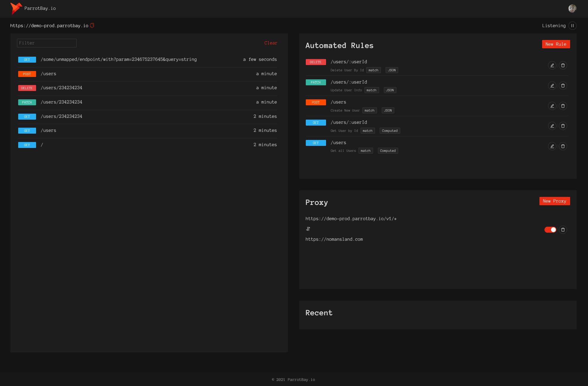
Task: Disable the nomansland proxy toggle
Action: (550, 230)
